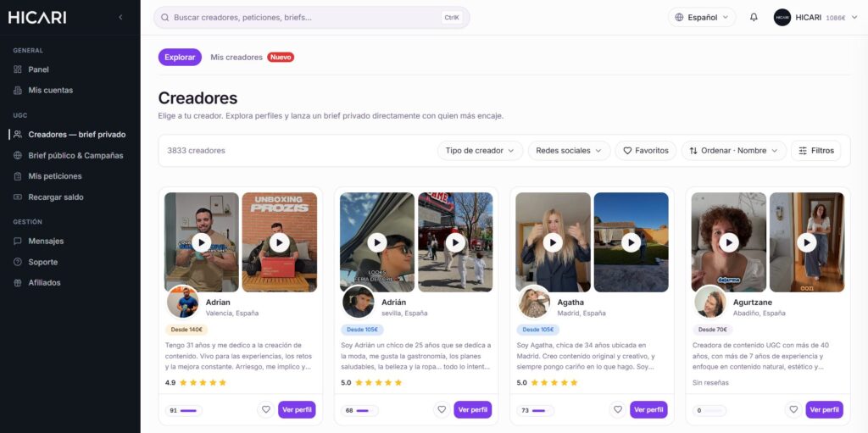Play Adrian's Unboxing Prozis video thumbnail
Screen dimensions: 868x433
coord(280,242)
